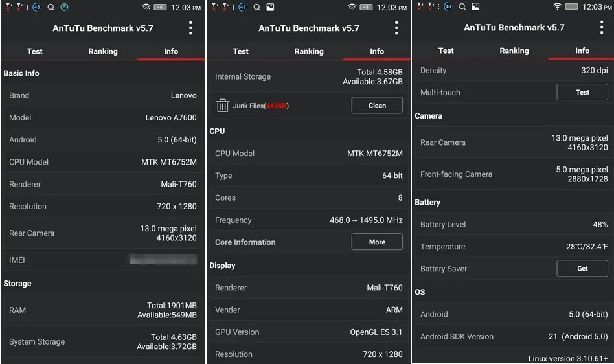Select the Temperature 28°C/82.4°F row
Image resolution: width=614 pixels, height=364 pixels.
pyautogui.click(x=514, y=247)
